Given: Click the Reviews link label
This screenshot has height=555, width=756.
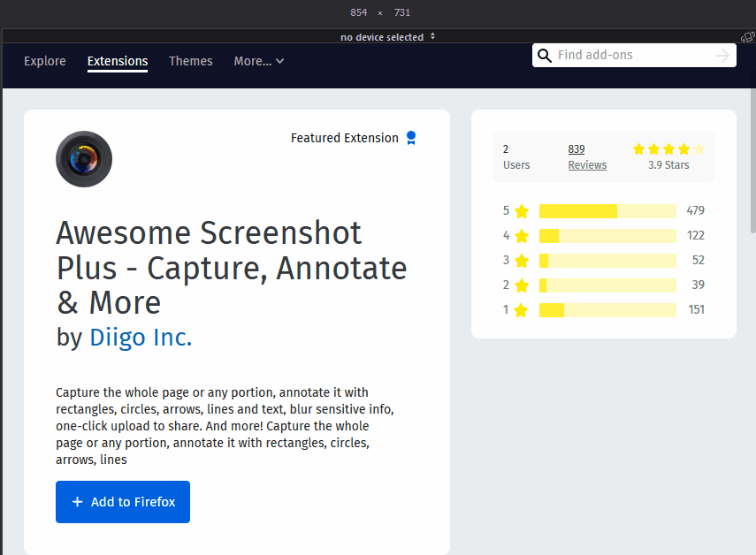Looking at the screenshot, I should pos(587,165).
